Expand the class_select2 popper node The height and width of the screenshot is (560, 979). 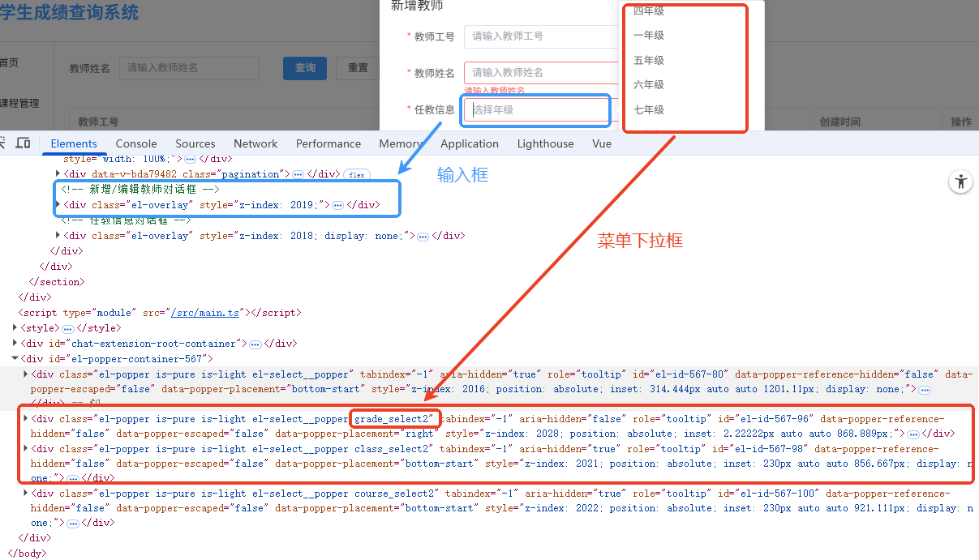(25, 448)
